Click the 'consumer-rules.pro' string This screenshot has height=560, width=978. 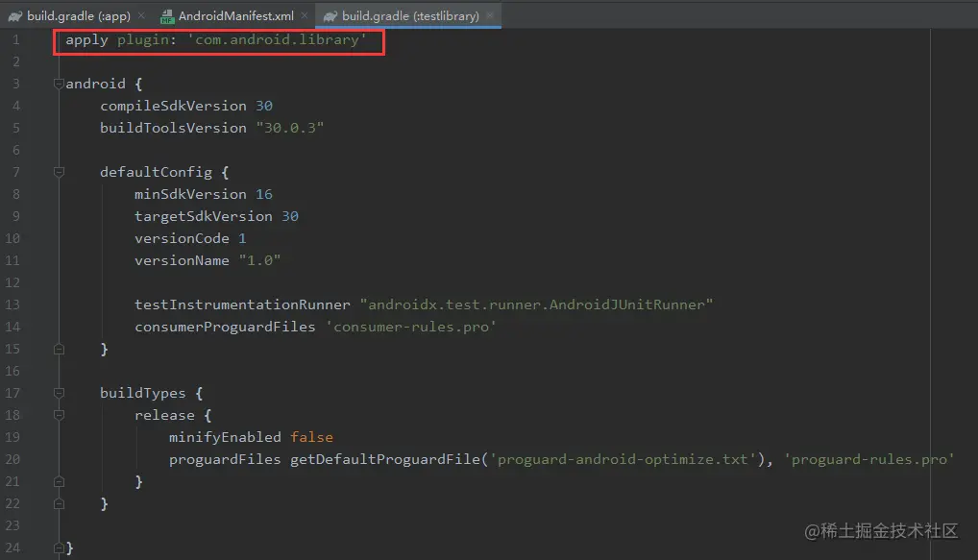click(410, 327)
